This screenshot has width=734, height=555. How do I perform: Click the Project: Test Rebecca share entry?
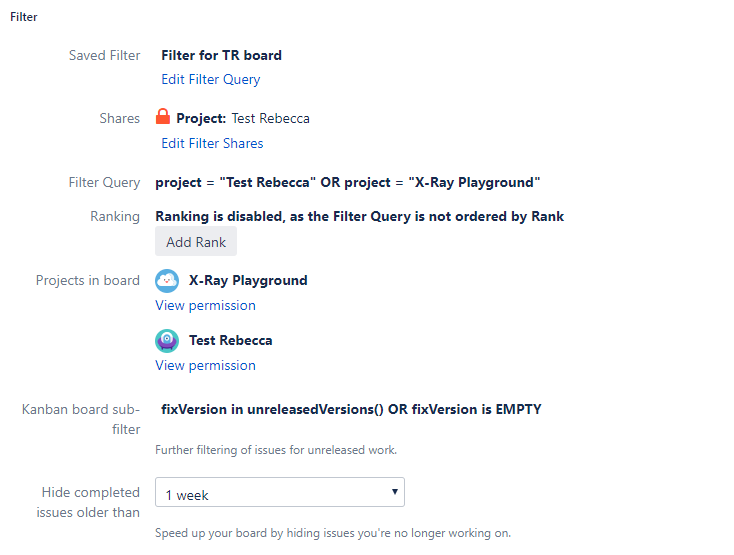[x=243, y=118]
